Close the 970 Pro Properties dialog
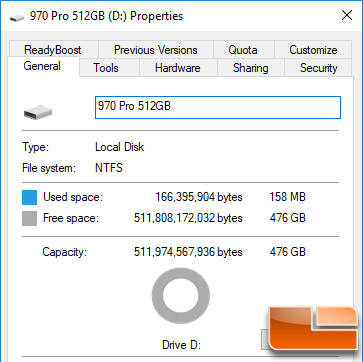 coord(347,16)
